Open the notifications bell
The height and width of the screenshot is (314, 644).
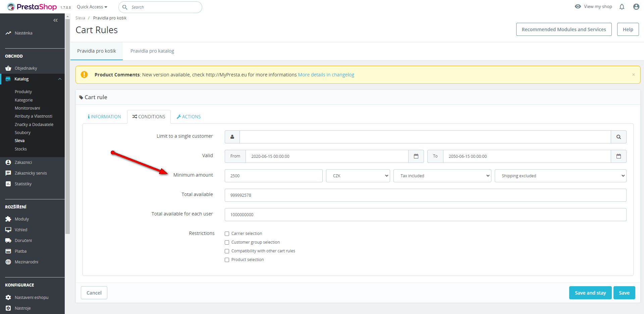(x=622, y=7)
